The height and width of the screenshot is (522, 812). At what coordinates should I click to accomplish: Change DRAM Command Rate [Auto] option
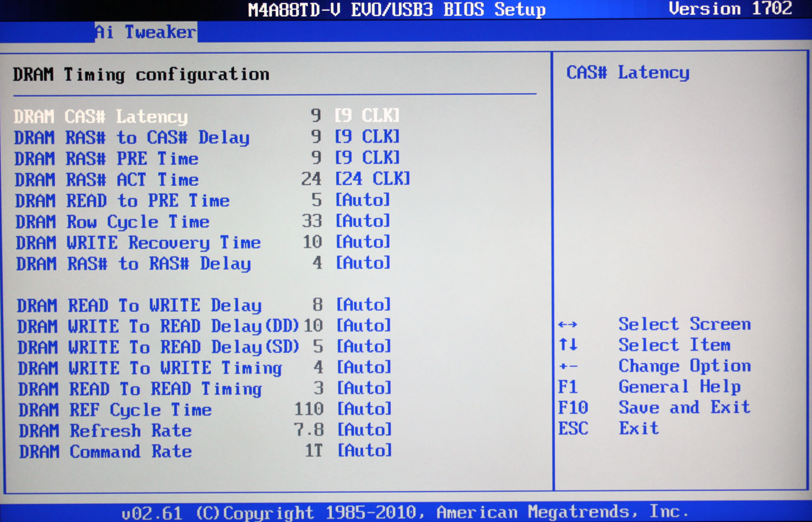(364, 450)
